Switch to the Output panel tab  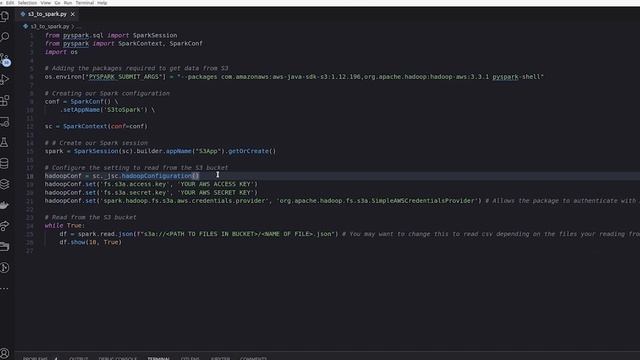coord(79,358)
